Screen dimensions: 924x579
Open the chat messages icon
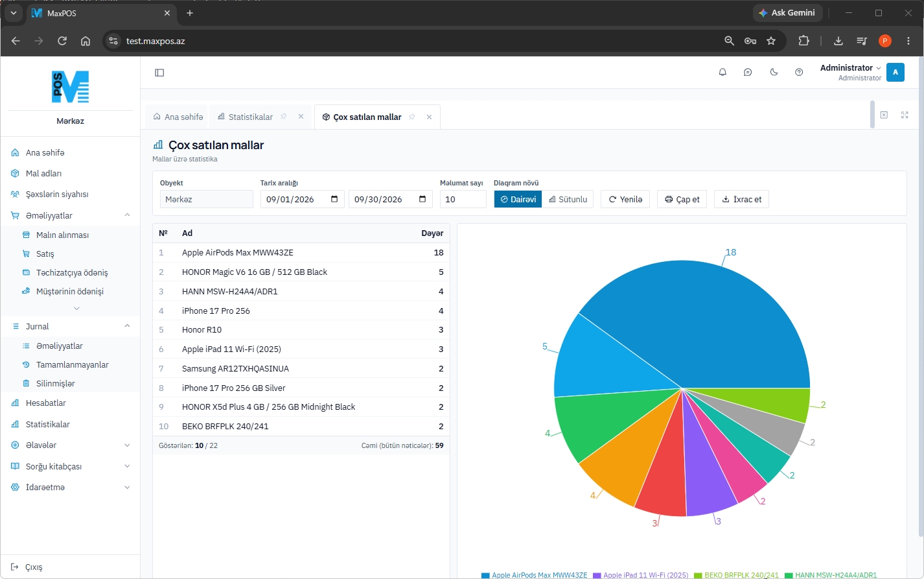(x=748, y=73)
